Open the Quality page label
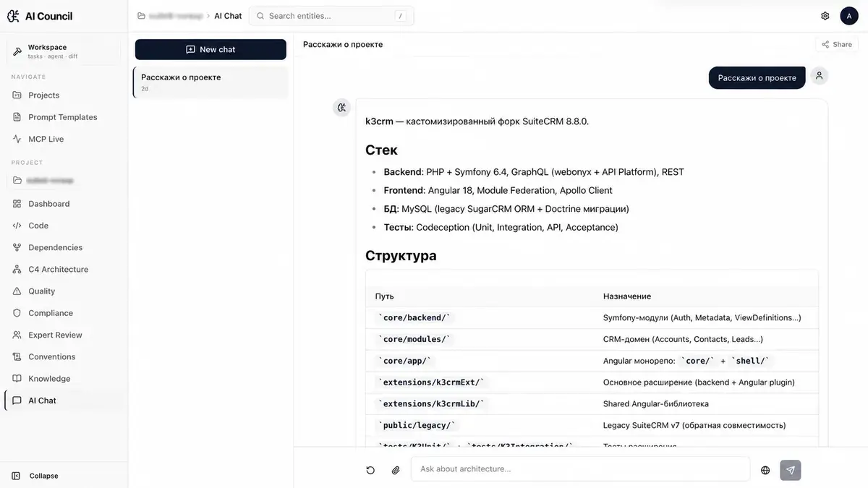Image resolution: width=868 pixels, height=488 pixels. coord(42,291)
